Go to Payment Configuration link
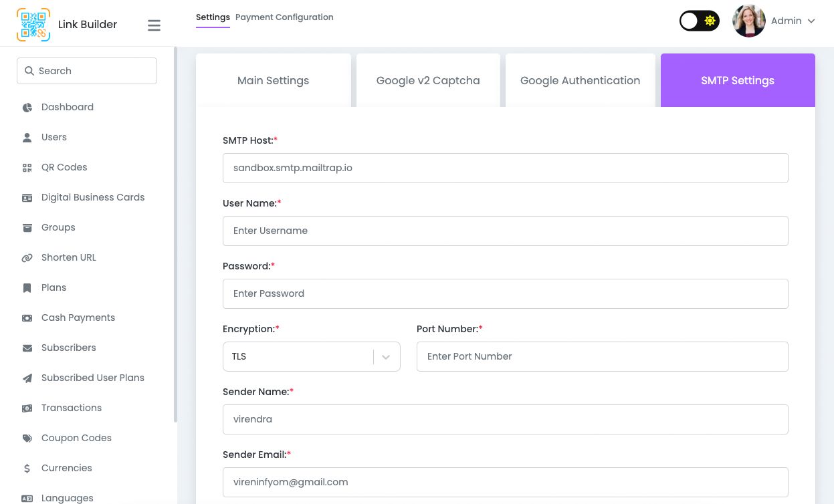Viewport: 834px width, 504px height. tap(284, 17)
